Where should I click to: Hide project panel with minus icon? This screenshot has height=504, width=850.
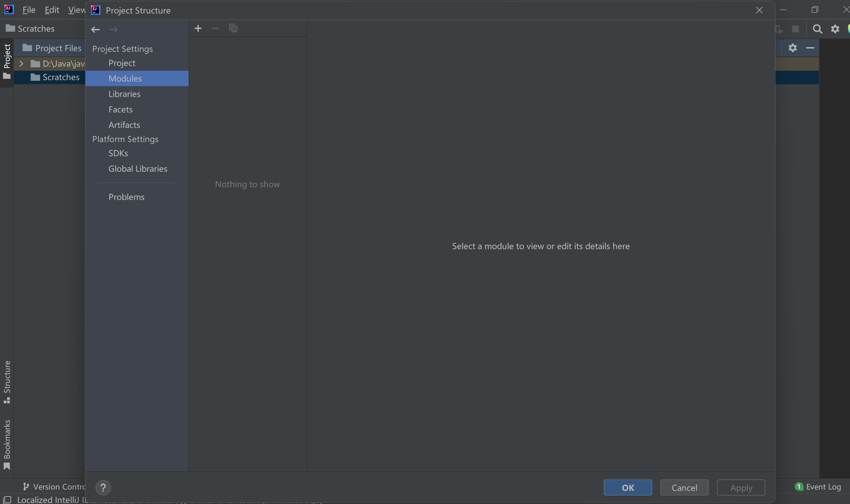point(810,48)
